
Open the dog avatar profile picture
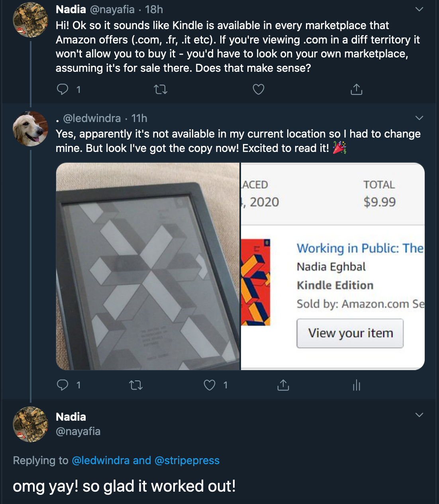click(x=31, y=129)
